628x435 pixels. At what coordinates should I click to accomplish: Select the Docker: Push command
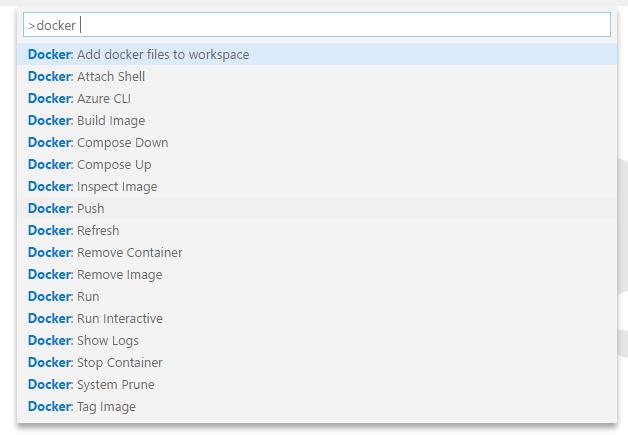[x=317, y=208]
